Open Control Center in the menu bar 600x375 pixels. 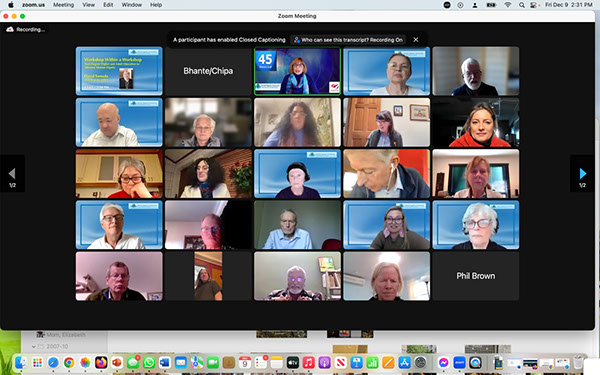(x=533, y=5)
